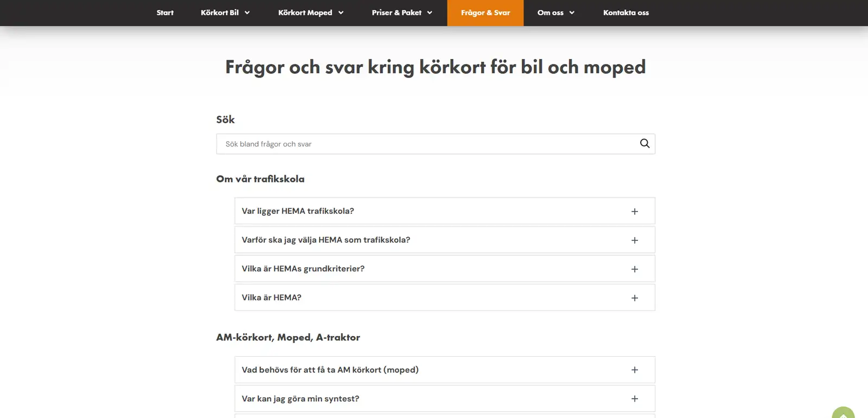The width and height of the screenshot is (868, 418).
Task: Click the plus icon for Var ligger HEMA trafikskola
Action: tap(634, 211)
